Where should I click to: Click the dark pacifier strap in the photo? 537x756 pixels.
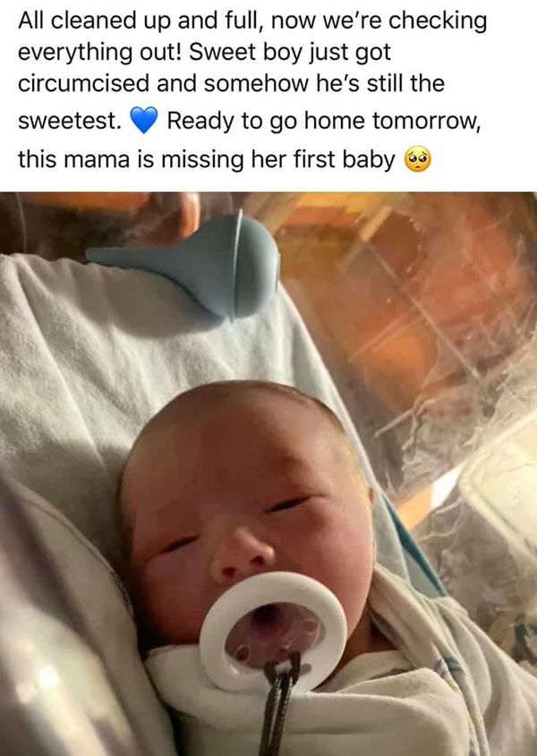pos(281,704)
